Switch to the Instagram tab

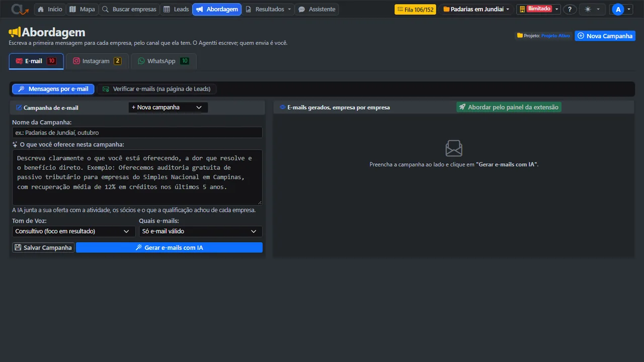(97, 61)
